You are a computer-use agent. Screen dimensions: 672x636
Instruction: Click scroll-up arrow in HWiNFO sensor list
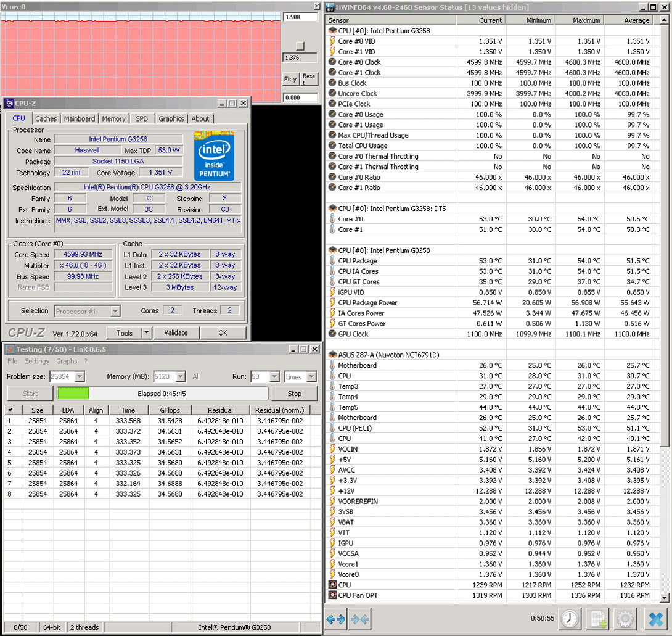664,20
